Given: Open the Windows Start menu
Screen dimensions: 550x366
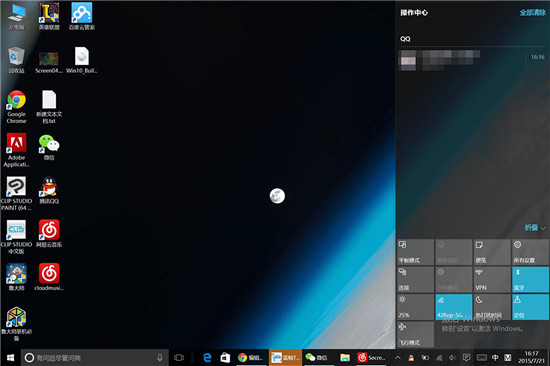Looking at the screenshot, I should coord(10,358).
